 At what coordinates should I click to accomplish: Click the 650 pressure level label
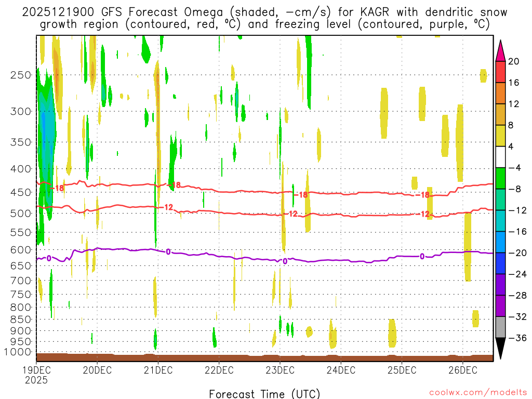coord(21,265)
